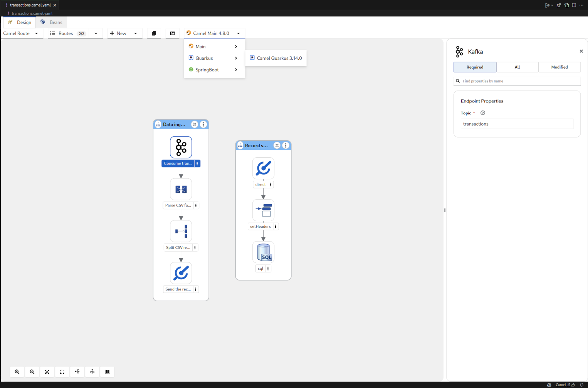Click the copy to clipboard icon

click(x=154, y=34)
